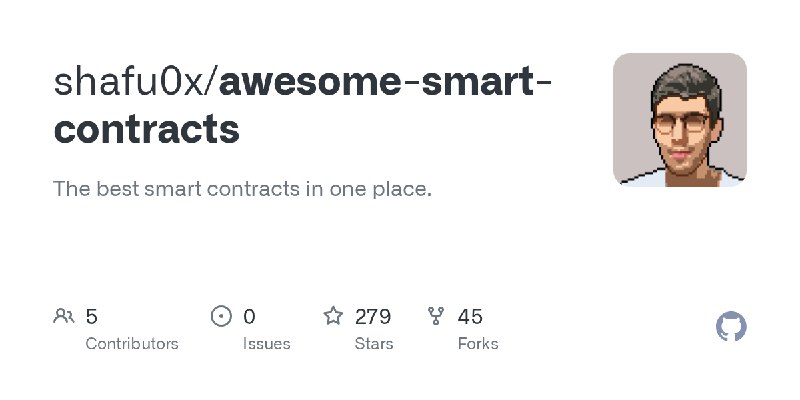Click the word contracts in the title
The width and height of the screenshot is (800, 400).
(146, 129)
